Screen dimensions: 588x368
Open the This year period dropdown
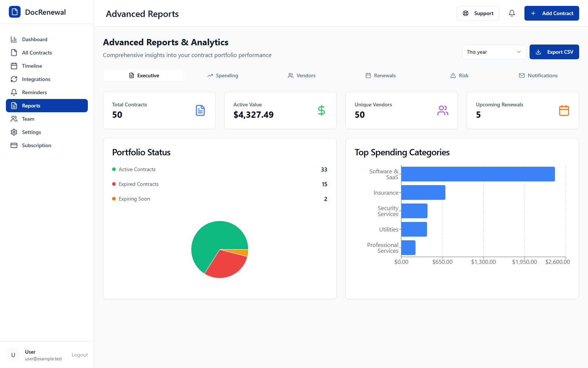494,52
